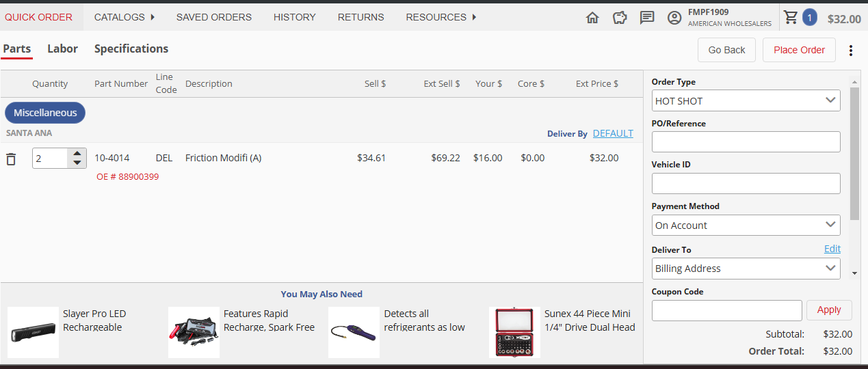Increase quantity with the up arrow

(x=77, y=153)
